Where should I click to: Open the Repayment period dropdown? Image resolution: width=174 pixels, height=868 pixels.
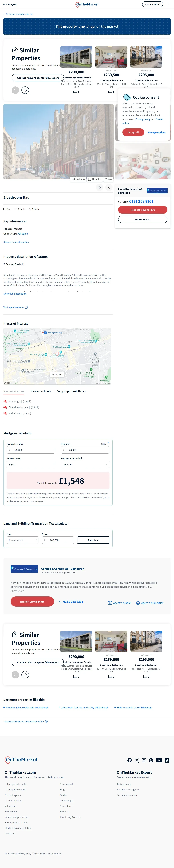tap(85, 464)
